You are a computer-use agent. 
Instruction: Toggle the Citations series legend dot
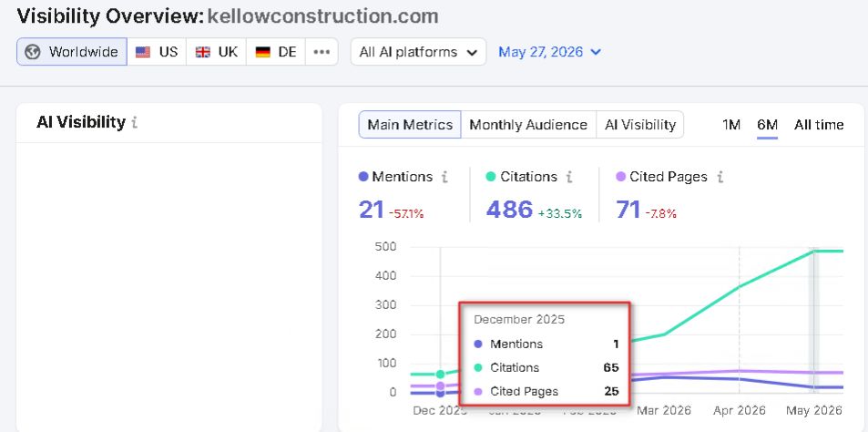(490, 177)
